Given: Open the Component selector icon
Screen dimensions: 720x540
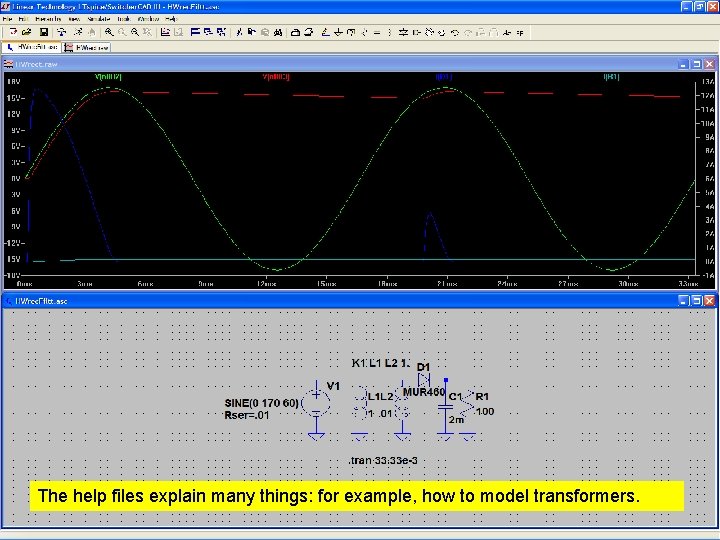Looking at the screenshot, I should point(416,32).
